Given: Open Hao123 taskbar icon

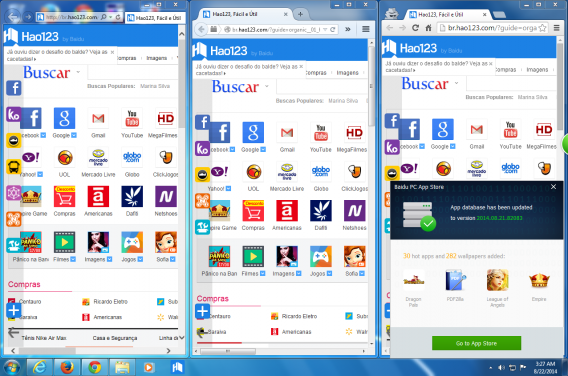Looking at the screenshot, I should coord(177,367).
